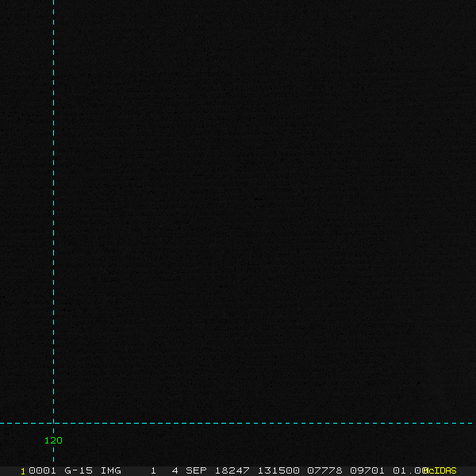Image resolution: width=476 pixels, height=476 pixels.
Task: Click the green 120 longitude label
Action: pyautogui.click(x=53, y=440)
